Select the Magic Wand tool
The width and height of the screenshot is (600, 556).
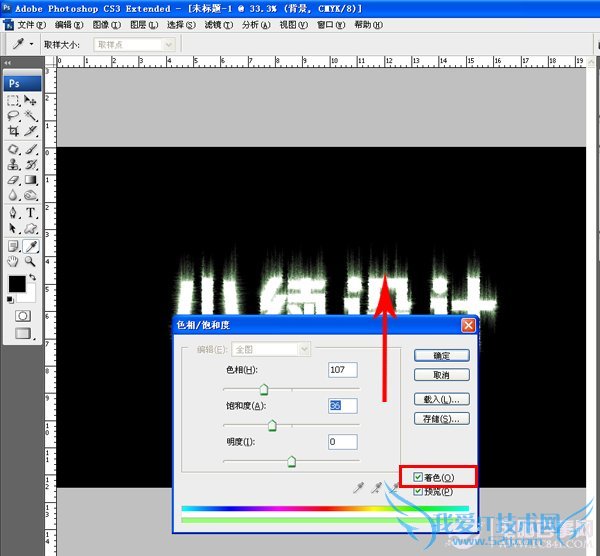point(30,116)
